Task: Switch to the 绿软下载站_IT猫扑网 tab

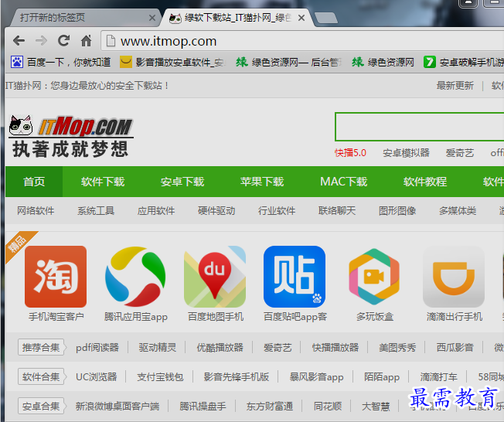Action: click(238, 18)
